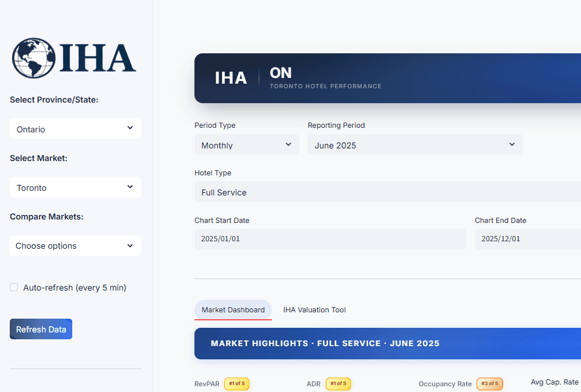Open the Hotel Type selector showing Full Service
581x392 pixels.
(387, 192)
